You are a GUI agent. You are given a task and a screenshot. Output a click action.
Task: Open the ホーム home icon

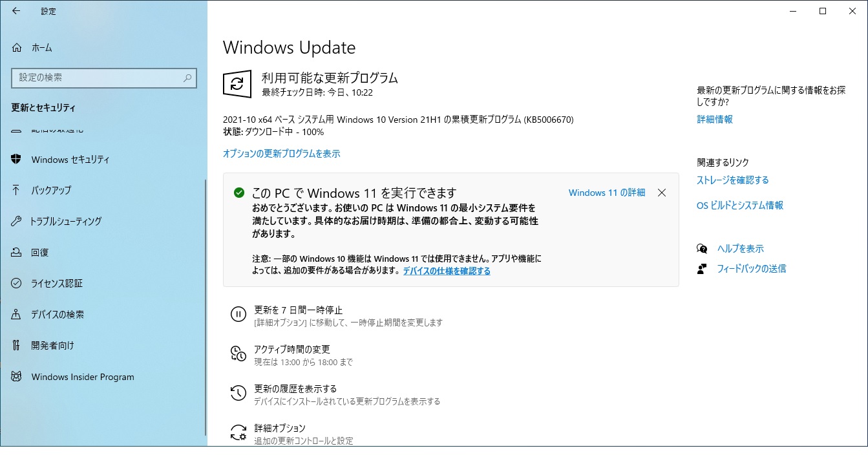(17, 48)
